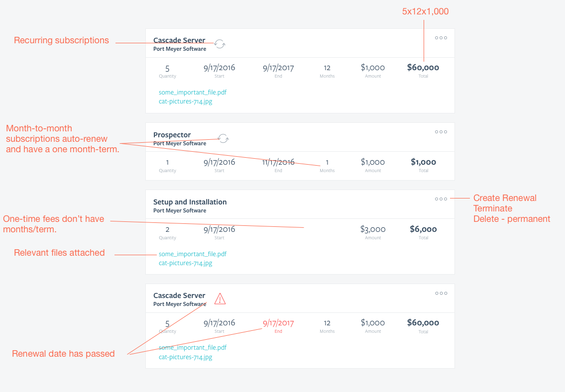Open some_important_file.pdf under Setup and Installation
Viewport: 565px width, 392px height.
193,254
